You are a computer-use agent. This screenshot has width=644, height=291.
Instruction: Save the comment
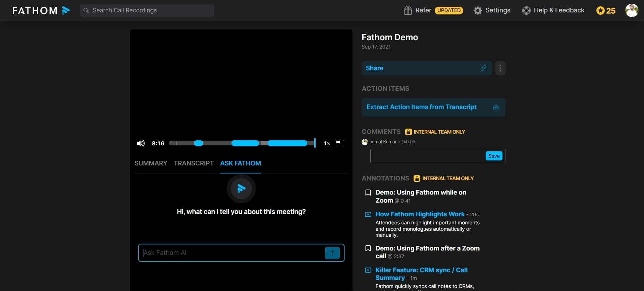point(494,156)
